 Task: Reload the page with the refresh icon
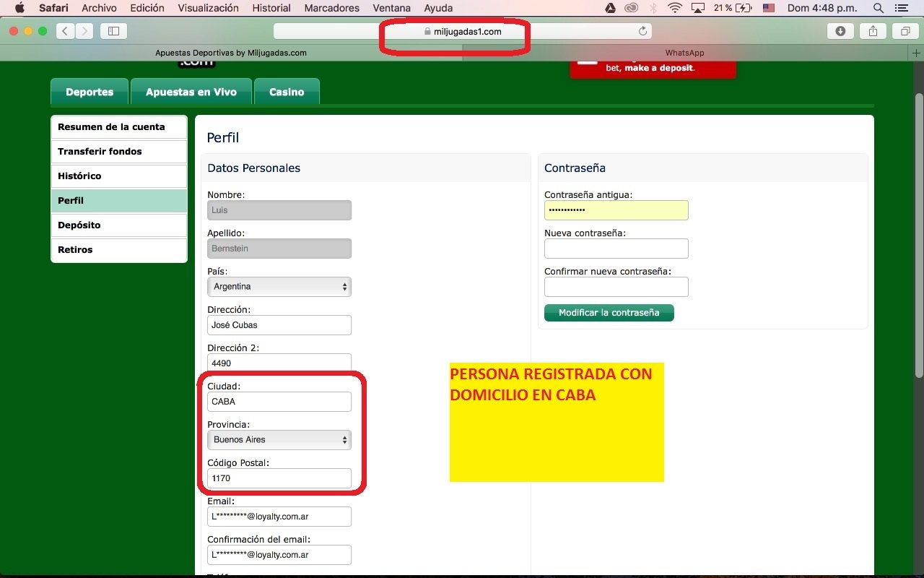pos(642,31)
